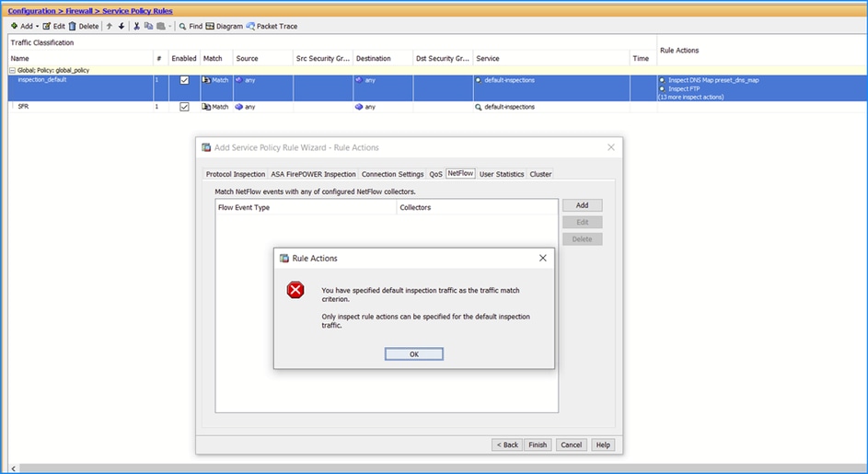Click Finish in the wizard

tap(538, 445)
